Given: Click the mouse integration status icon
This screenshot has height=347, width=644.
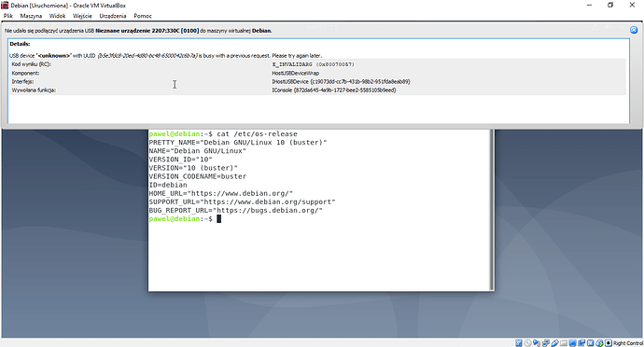Looking at the screenshot, I should [599, 343].
